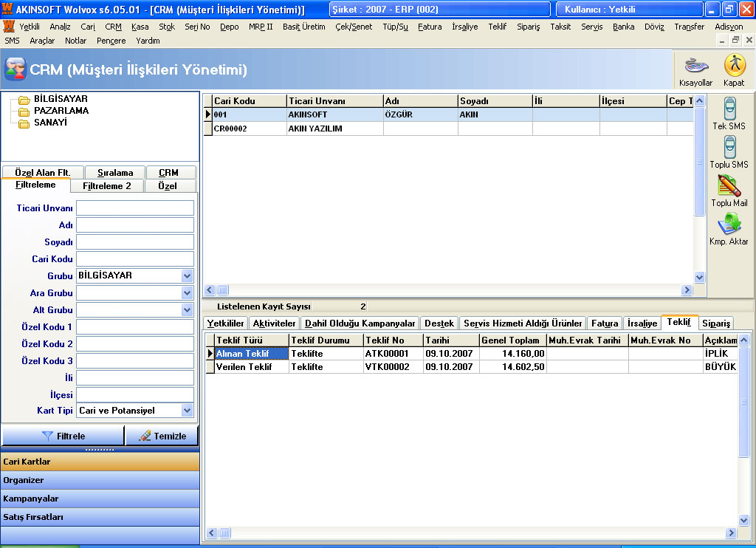Click the 14.602,50 total cell
The width and height of the screenshot is (756, 548).
[512, 367]
